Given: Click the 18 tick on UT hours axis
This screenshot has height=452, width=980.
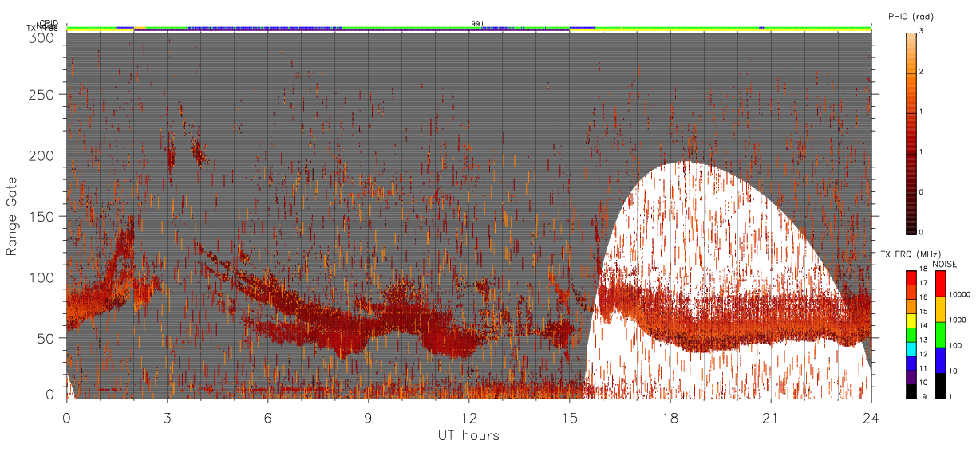Looking at the screenshot, I should click(670, 417).
